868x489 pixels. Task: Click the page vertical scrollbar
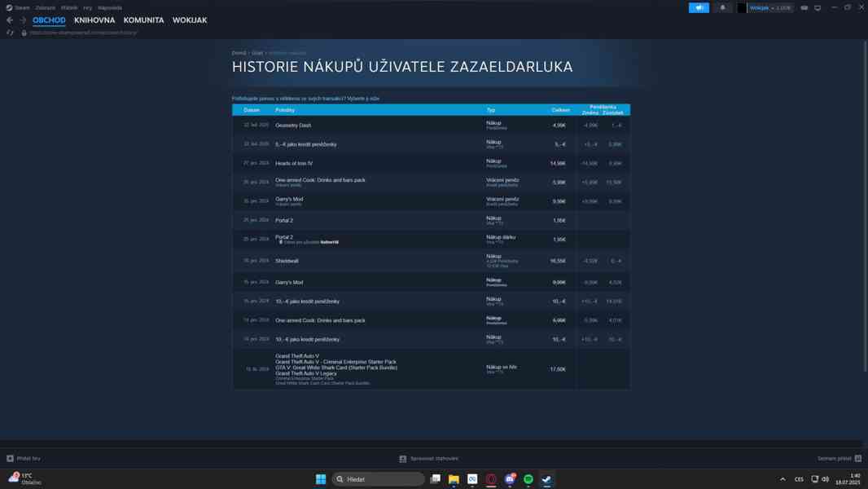[864, 206]
